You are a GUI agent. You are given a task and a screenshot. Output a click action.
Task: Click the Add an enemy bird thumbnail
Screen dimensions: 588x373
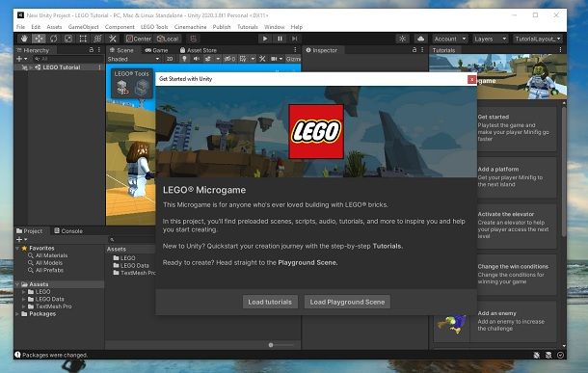451,323
